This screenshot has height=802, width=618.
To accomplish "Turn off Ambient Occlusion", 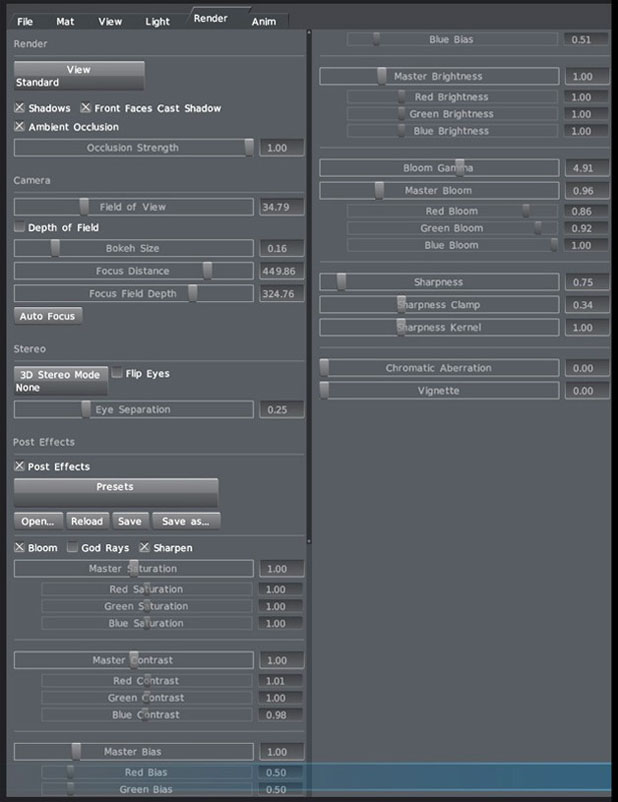I will [20, 127].
